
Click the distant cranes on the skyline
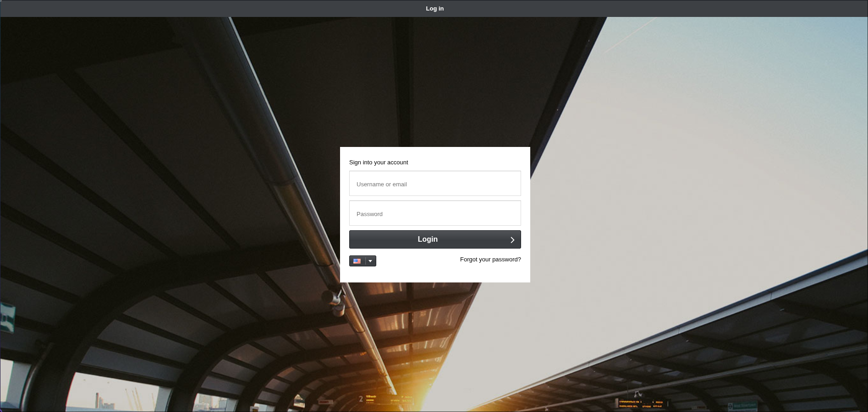pos(133,397)
